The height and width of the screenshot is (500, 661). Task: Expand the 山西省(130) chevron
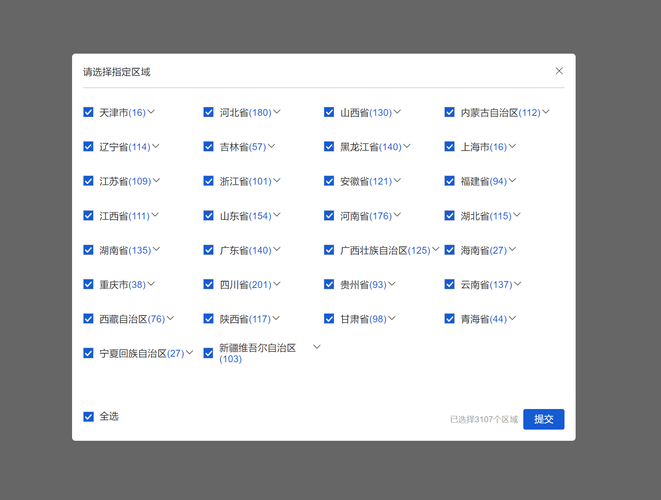[397, 112]
